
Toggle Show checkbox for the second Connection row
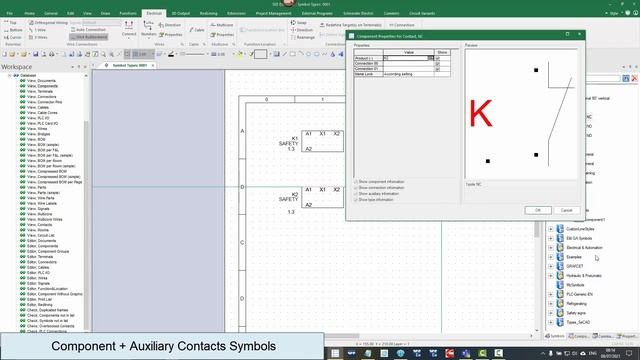438,69
